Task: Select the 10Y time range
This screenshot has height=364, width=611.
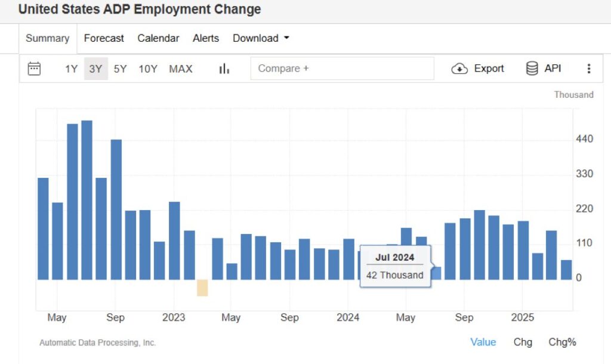Action: pos(147,68)
